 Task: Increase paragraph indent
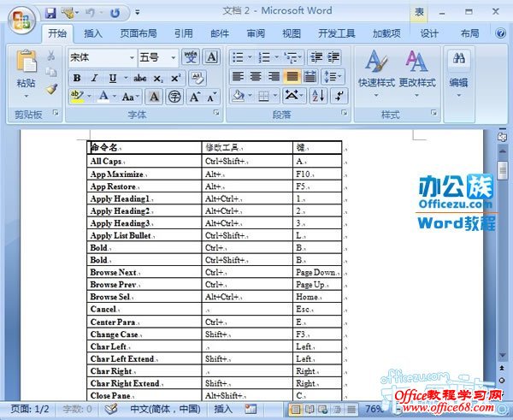333,57
